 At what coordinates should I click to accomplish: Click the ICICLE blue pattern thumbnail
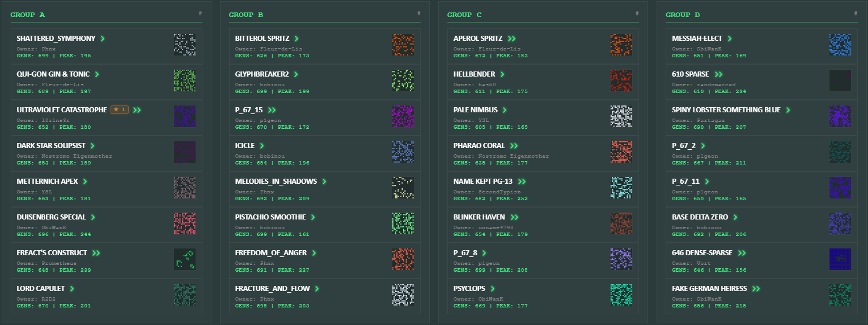tap(403, 152)
